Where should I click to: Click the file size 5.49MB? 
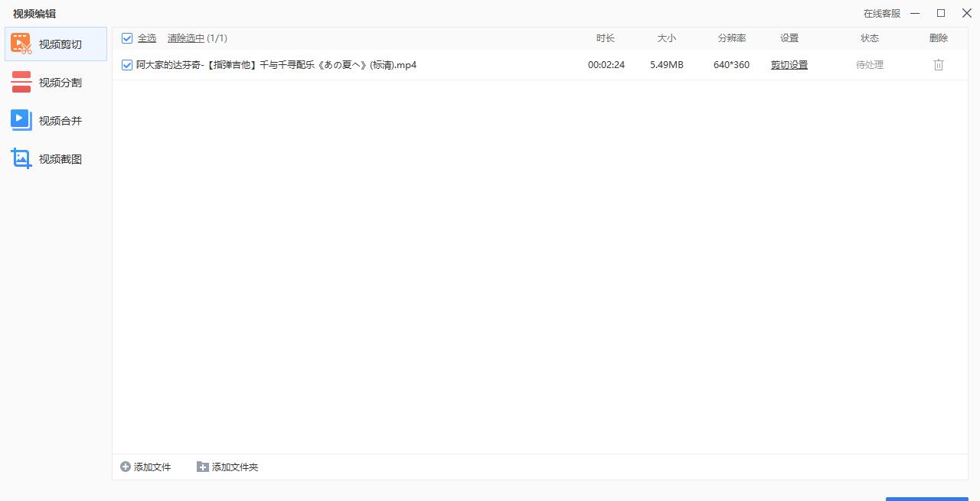click(667, 65)
